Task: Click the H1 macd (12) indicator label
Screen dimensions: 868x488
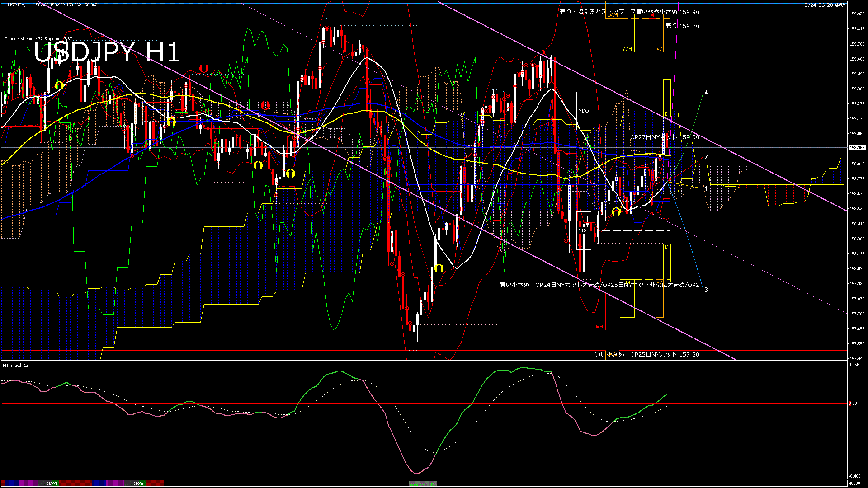Action: 17,365
